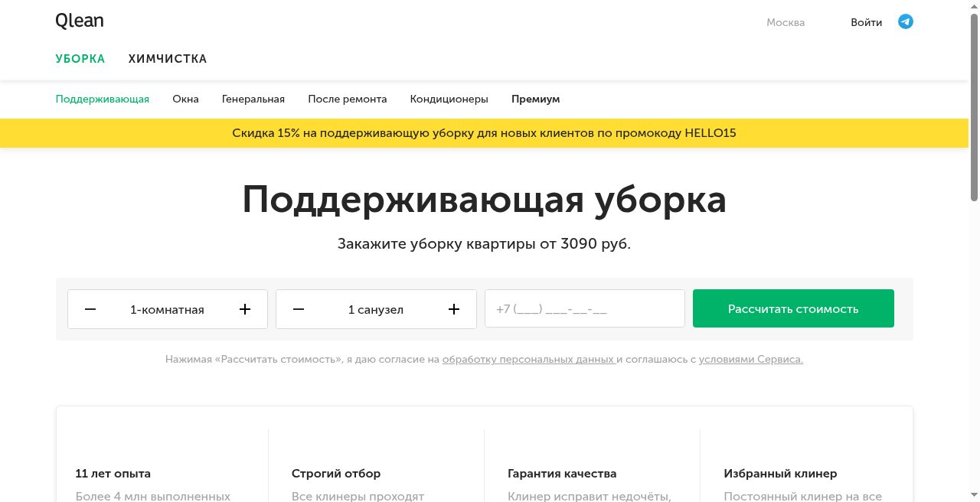Select the Премиум tab

coord(536,99)
